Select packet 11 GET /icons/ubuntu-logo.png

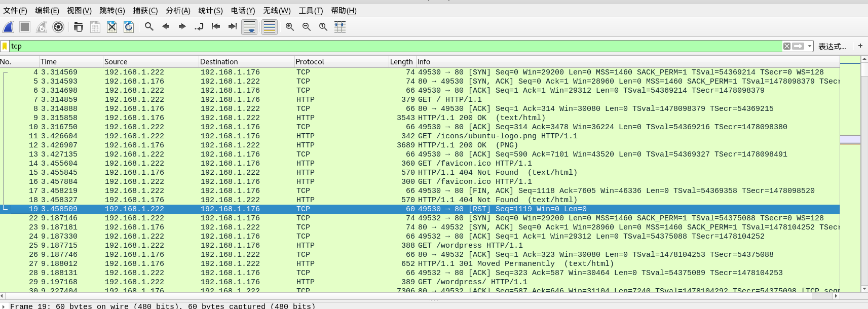(420, 136)
